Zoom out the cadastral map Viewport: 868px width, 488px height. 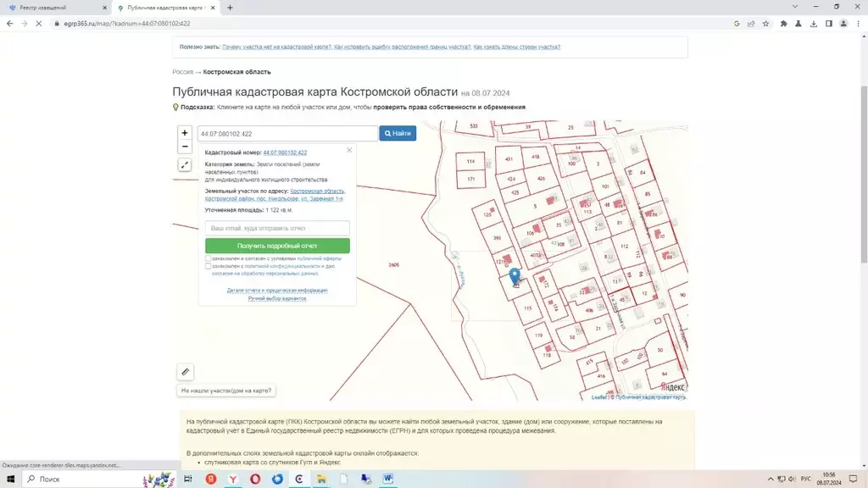click(185, 147)
